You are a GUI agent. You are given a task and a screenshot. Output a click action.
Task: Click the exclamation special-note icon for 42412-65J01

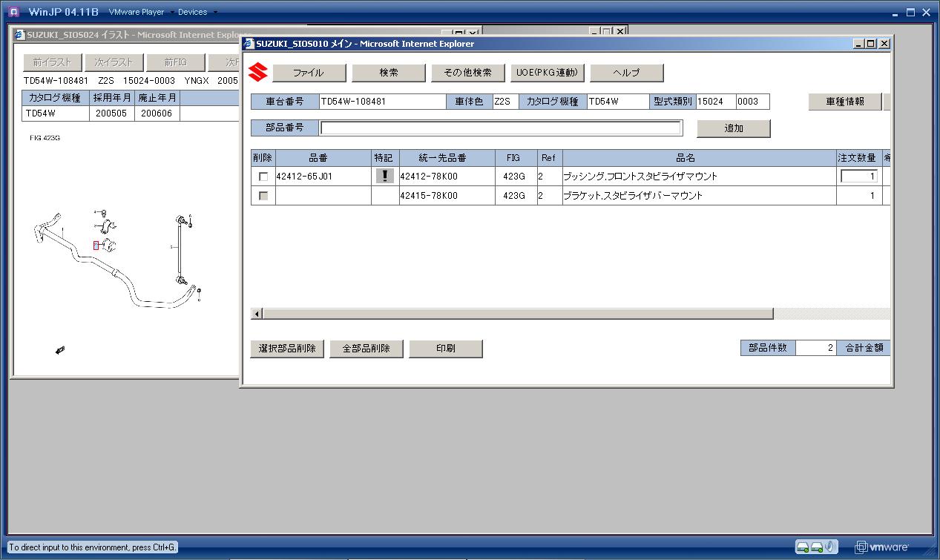[x=384, y=177]
